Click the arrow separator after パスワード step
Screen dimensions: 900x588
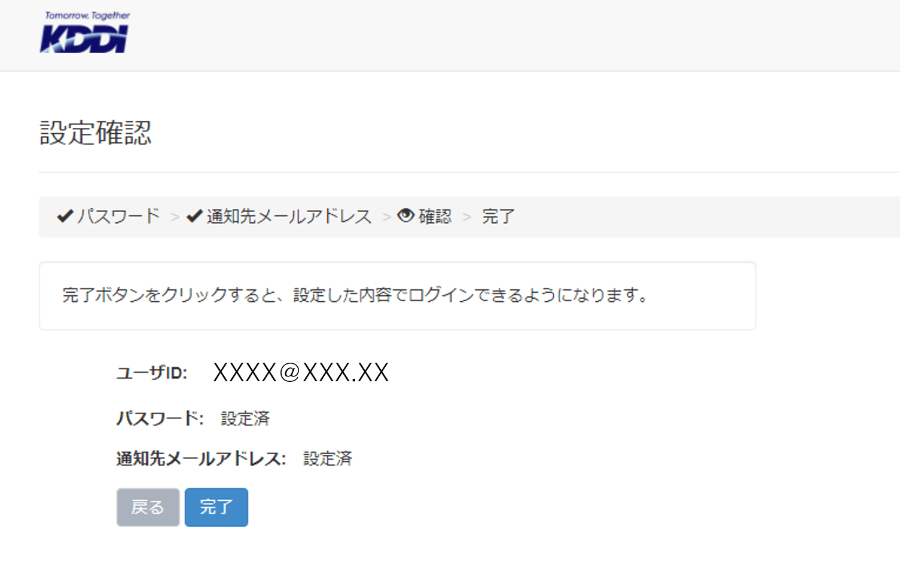[x=175, y=217]
